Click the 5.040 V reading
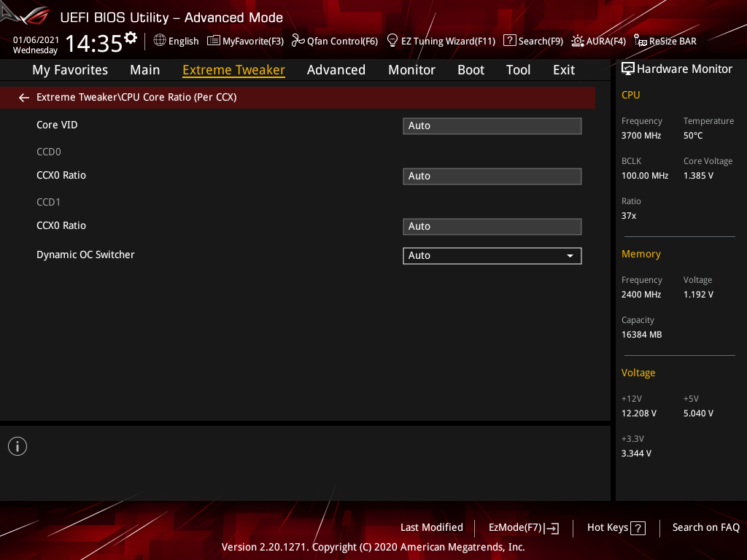 tap(698, 413)
